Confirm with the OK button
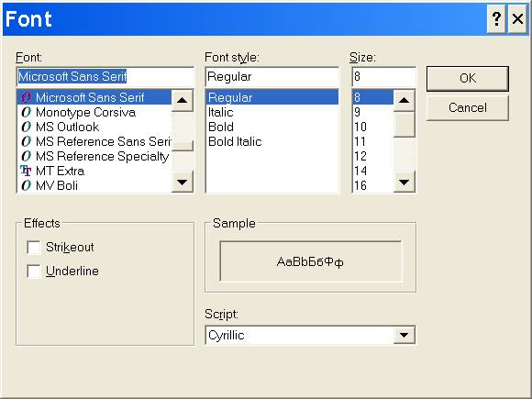 468,78
